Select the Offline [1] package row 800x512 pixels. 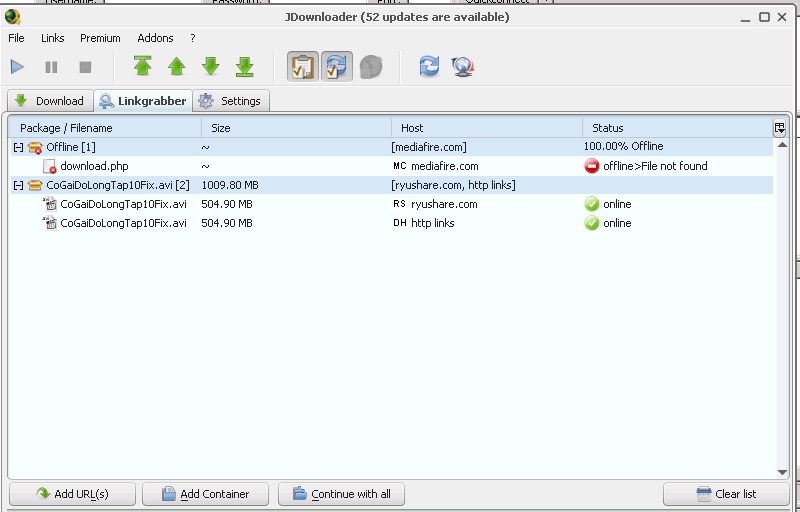pyautogui.click(x=392, y=147)
